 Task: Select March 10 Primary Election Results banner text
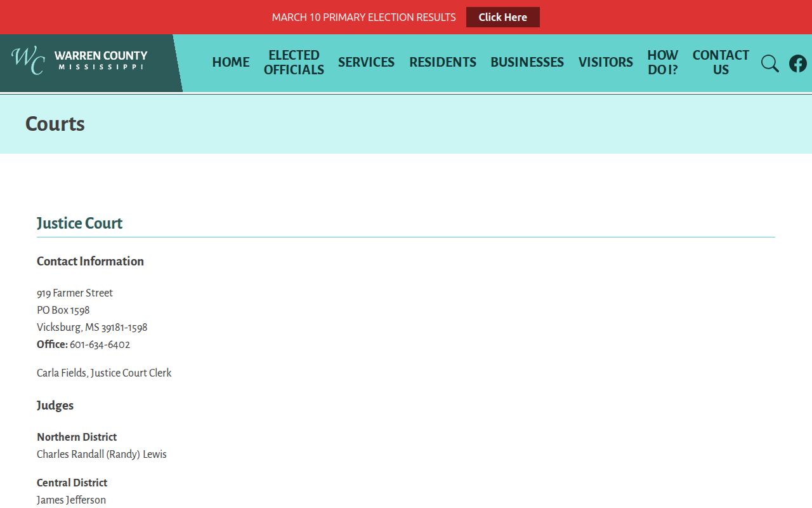click(364, 17)
